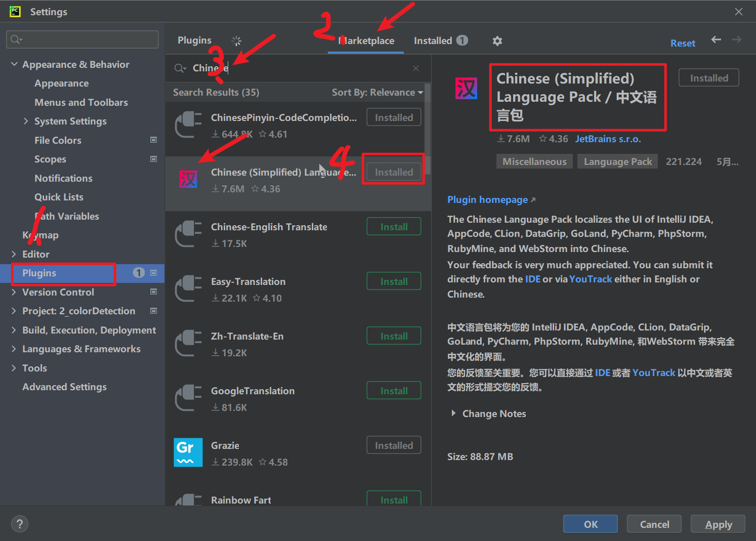
Task: Install the Easy-Translation plugin
Action: (394, 281)
